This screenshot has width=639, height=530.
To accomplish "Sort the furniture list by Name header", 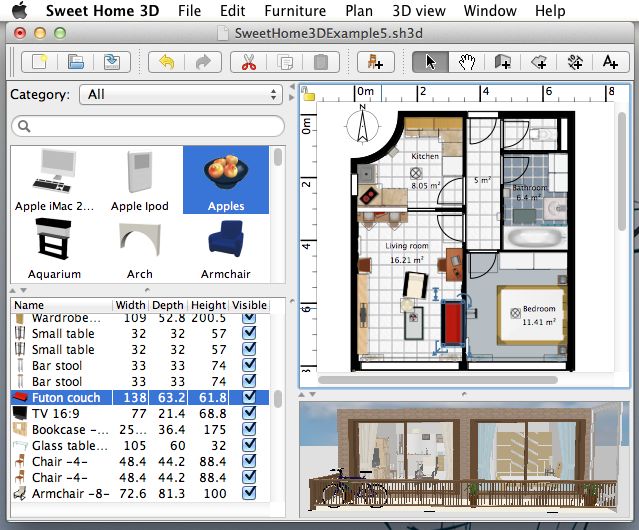I will tap(60, 305).
